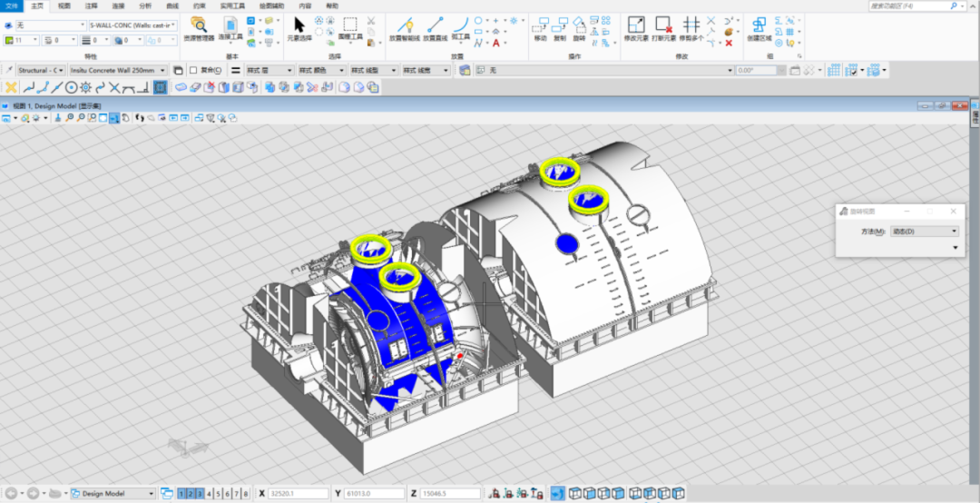Image resolution: width=980 pixels, height=503 pixels.
Task: Click the scissors cut icon in selection group
Action: click(x=371, y=21)
